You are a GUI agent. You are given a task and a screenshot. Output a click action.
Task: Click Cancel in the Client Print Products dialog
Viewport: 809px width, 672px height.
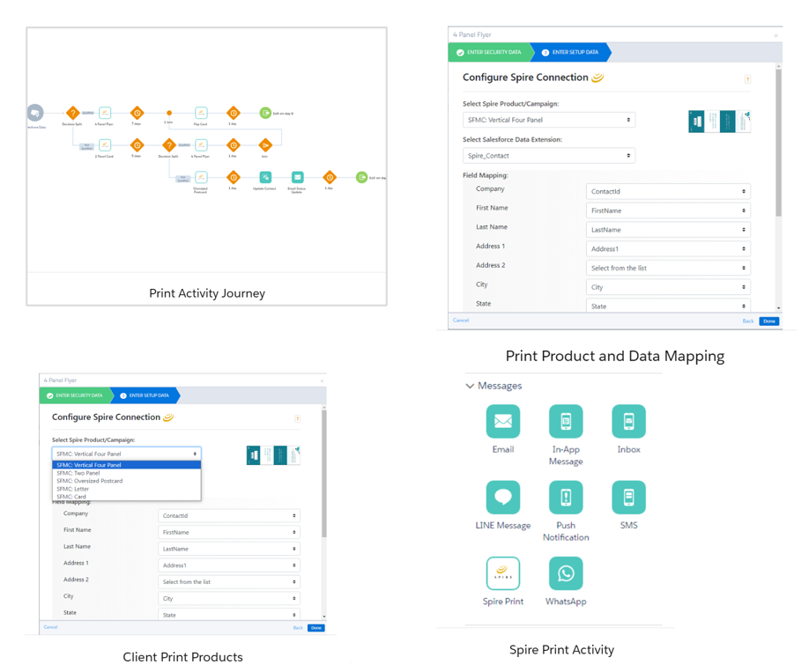(x=50, y=627)
